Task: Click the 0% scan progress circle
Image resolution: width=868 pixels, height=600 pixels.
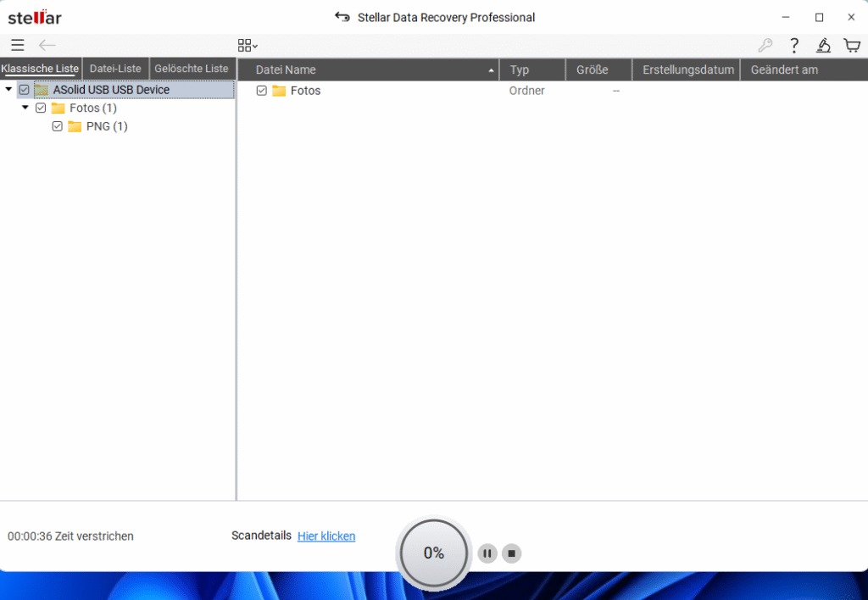Action: point(433,553)
